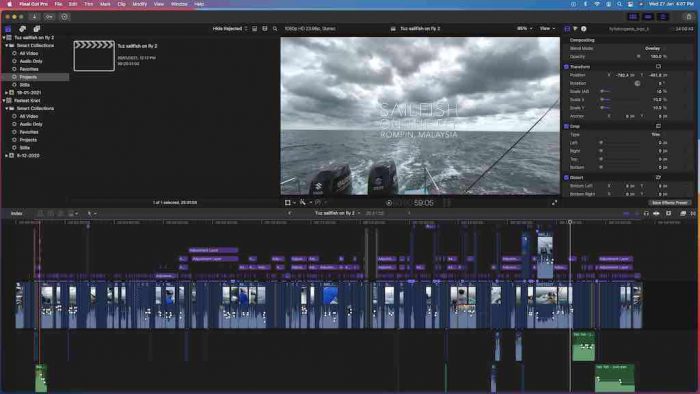
Task: Toggle the Transform effect checkbox
Action: (566, 67)
